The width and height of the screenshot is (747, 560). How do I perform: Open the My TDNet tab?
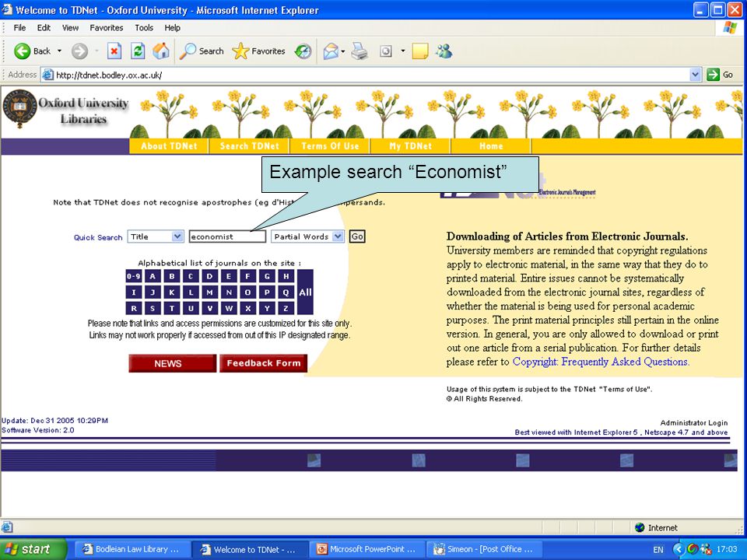pyautogui.click(x=410, y=146)
